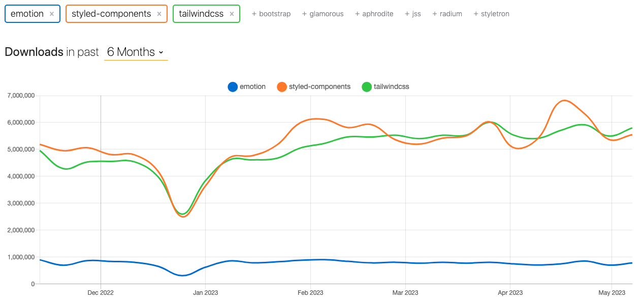The width and height of the screenshot is (644, 305).
Task: Click the 5,000,000 y-axis value
Action: pos(21,149)
